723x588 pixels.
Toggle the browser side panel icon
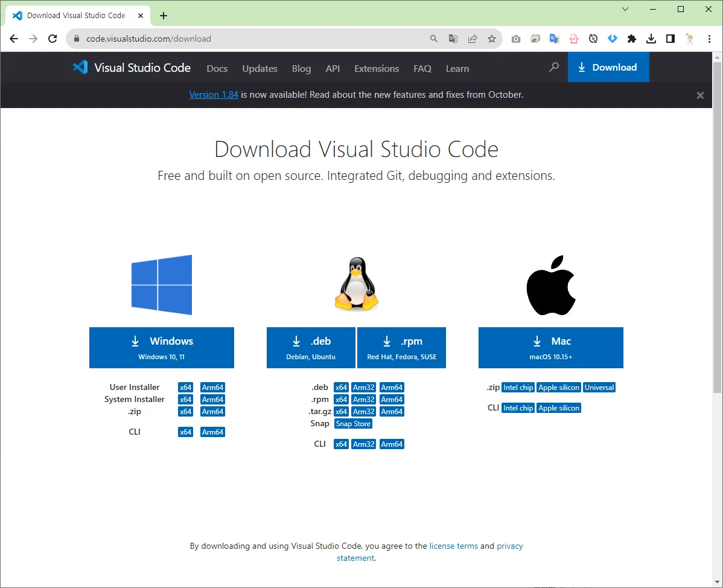[x=670, y=39]
